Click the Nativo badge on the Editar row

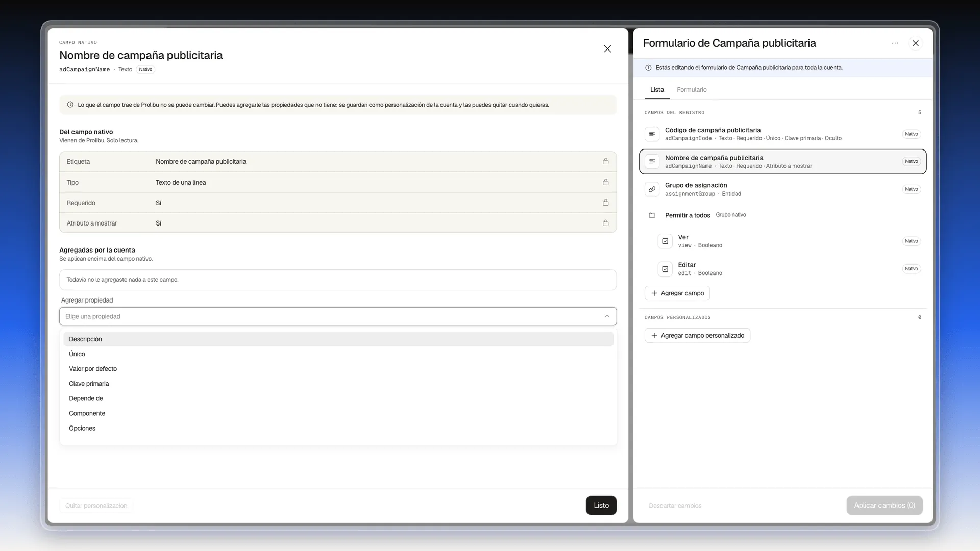(911, 269)
